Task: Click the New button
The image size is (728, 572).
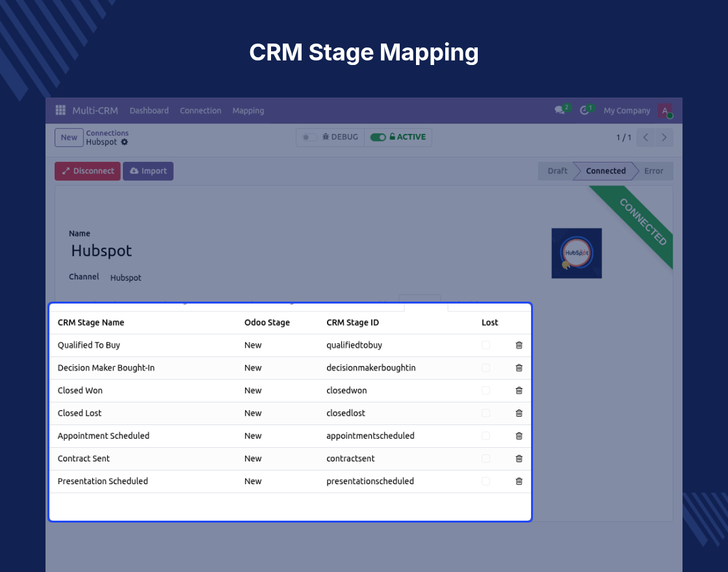Action: (69, 137)
